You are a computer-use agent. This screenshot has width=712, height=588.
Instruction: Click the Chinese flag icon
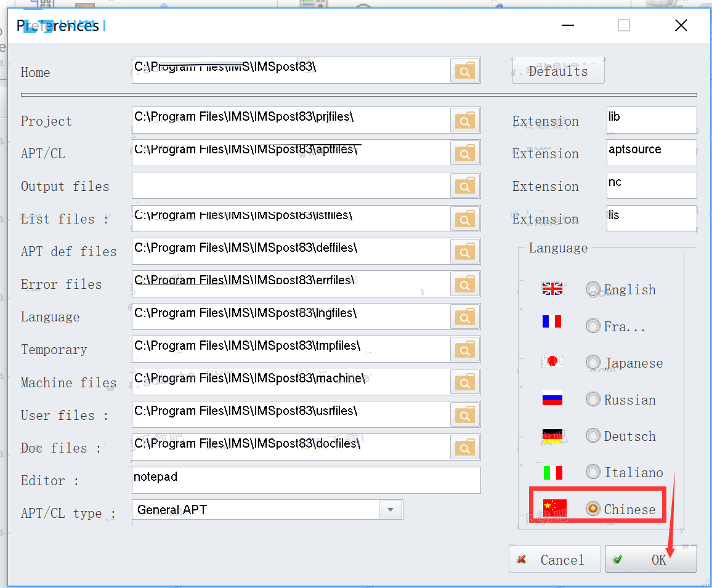pyautogui.click(x=555, y=508)
